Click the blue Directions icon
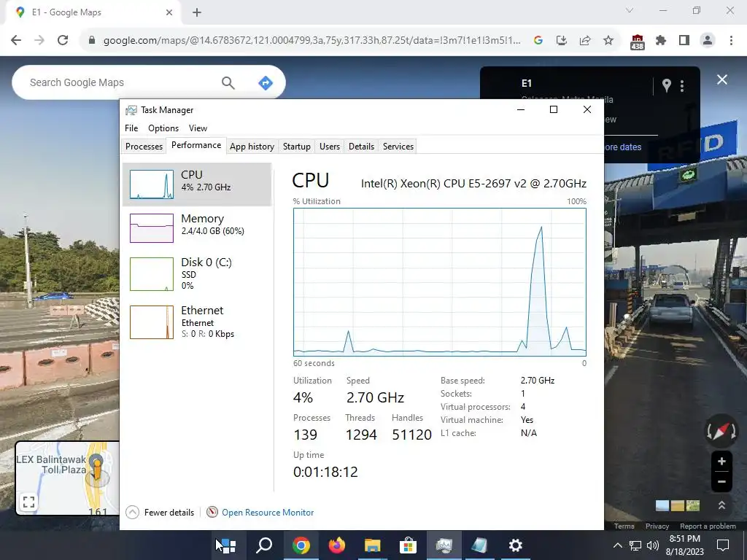This screenshot has width=747, height=560. click(x=266, y=82)
